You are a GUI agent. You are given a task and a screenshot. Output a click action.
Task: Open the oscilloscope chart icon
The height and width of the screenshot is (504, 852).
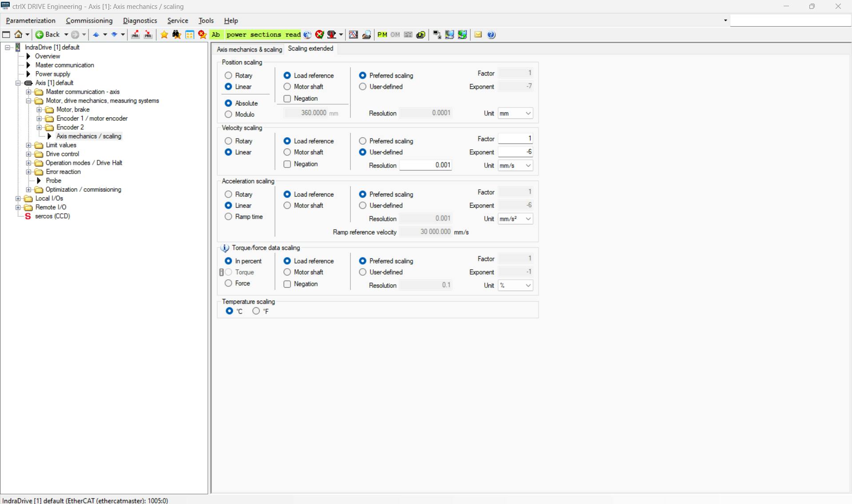353,35
